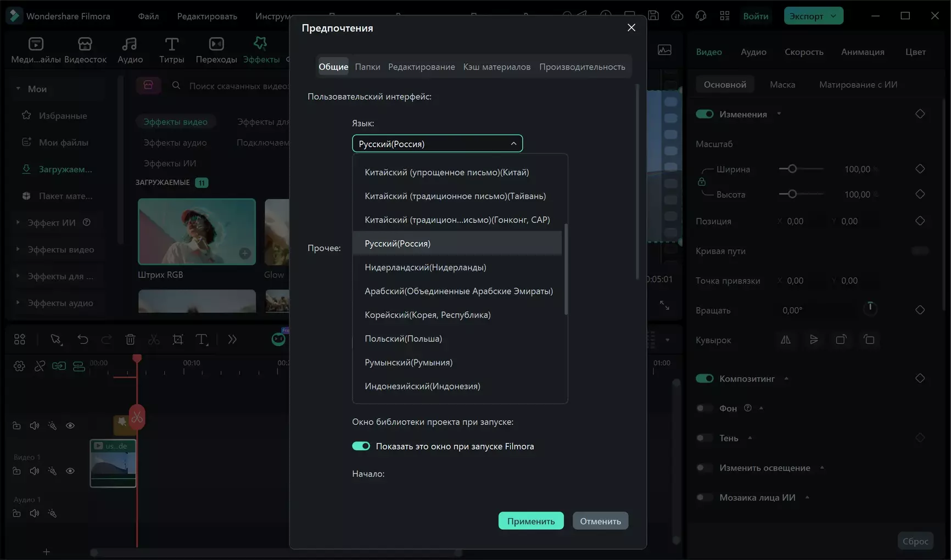Expand the Эффекты видео tree item
The height and width of the screenshot is (560, 951).
pos(18,249)
